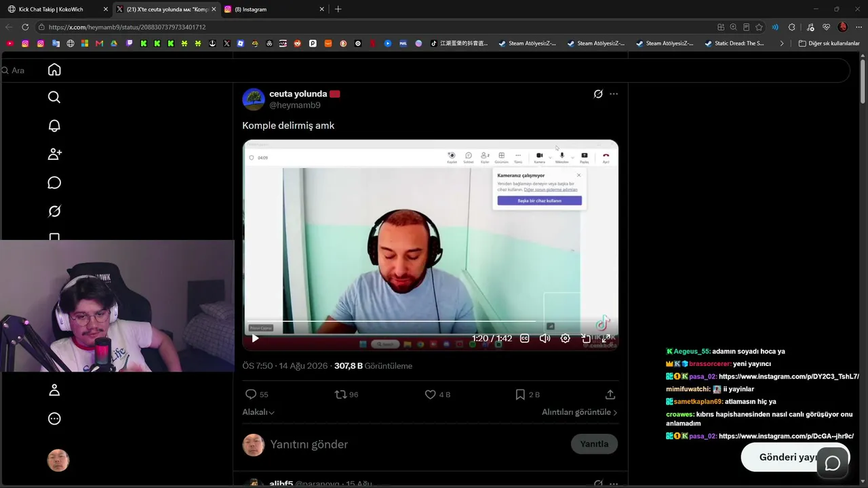Add this page to favorites star

pyautogui.click(x=759, y=27)
